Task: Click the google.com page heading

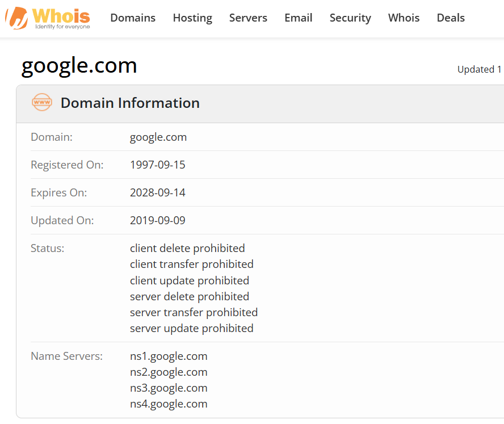Action: (78, 65)
